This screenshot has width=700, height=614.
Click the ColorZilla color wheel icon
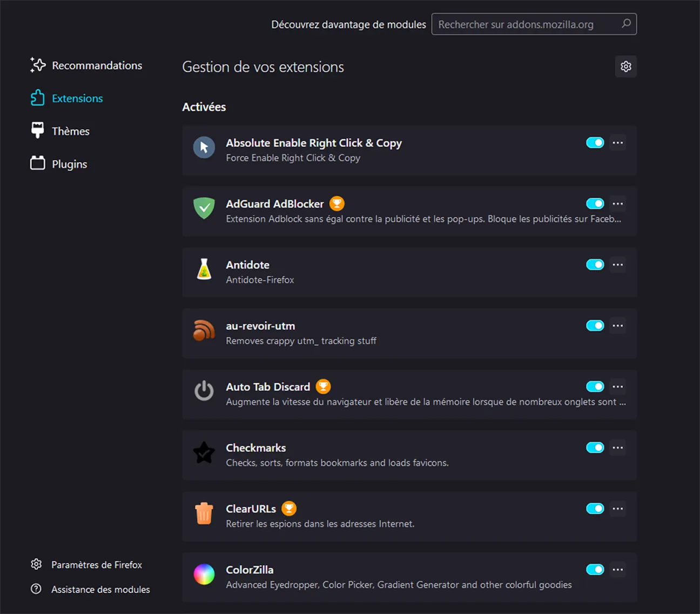click(x=204, y=574)
